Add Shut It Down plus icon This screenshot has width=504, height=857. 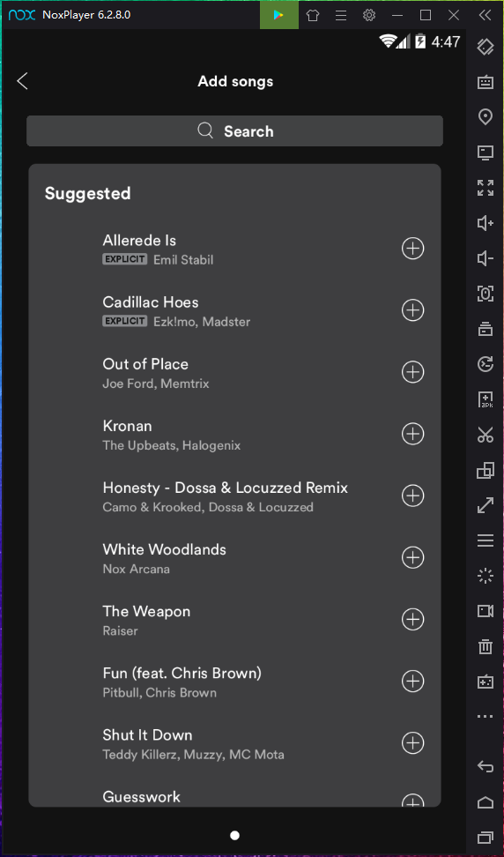click(x=413, y=742)
